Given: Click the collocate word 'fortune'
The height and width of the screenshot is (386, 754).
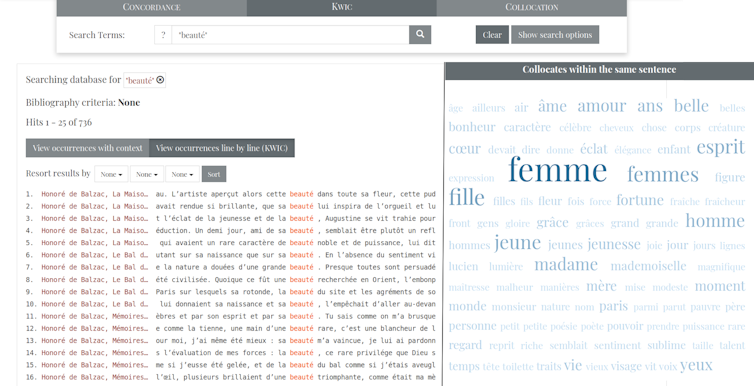Looking at the screenshot, I should pos(640,200).
